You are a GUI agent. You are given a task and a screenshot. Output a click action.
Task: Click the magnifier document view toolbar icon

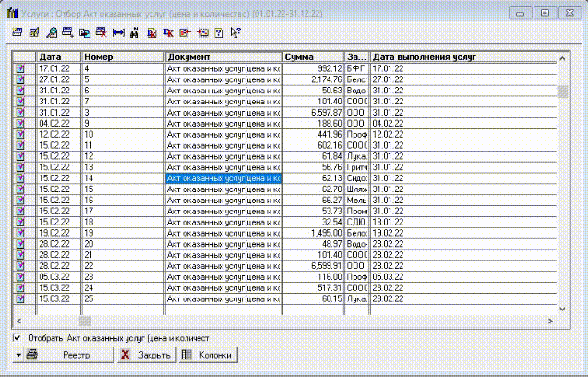(52, 32)
